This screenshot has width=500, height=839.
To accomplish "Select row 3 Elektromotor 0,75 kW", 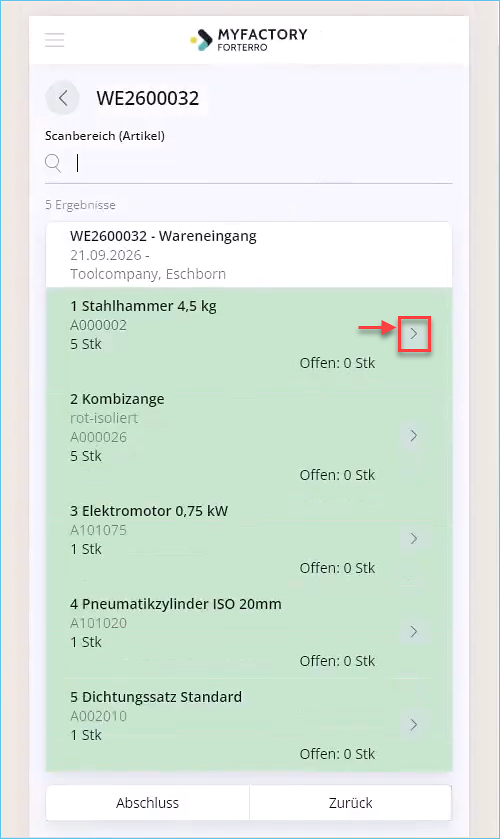I will (x=249, y=539).
